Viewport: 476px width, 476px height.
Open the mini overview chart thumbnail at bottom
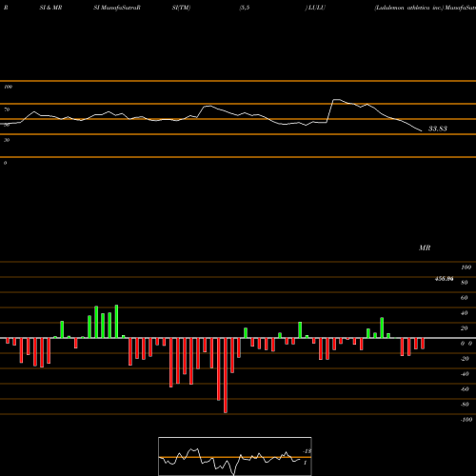[235, 456]
